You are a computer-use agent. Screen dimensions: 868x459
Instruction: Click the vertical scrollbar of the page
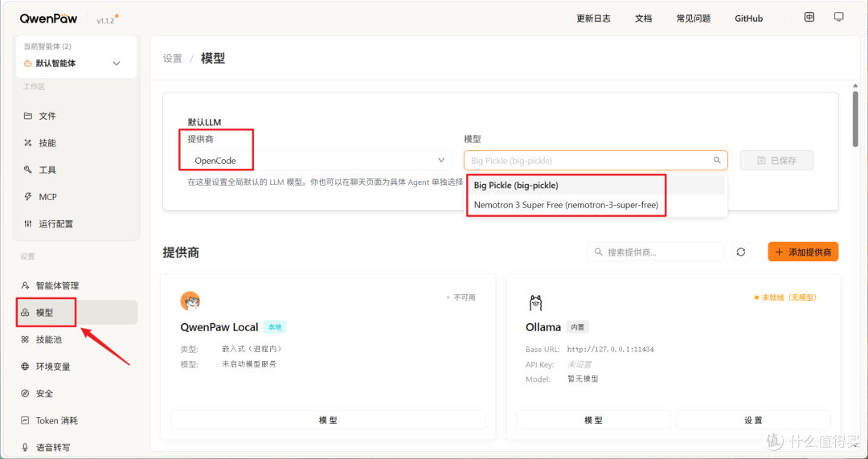(x=856, y=118)
